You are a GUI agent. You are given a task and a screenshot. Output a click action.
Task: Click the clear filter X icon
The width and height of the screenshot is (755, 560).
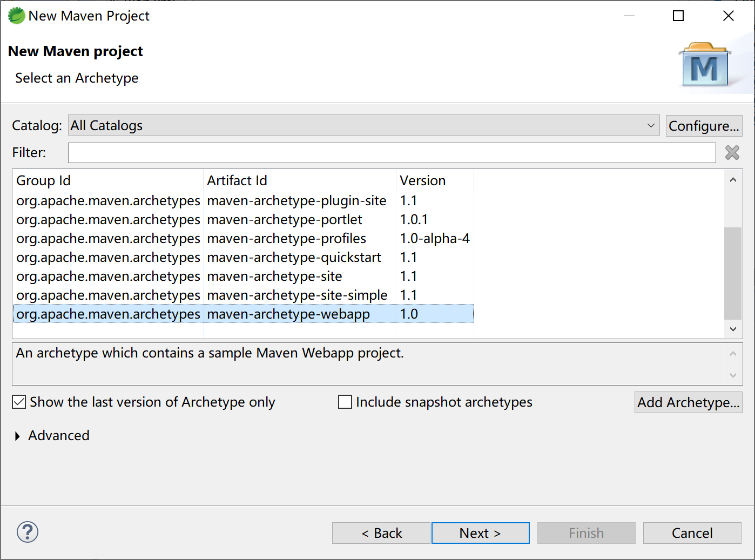[x=732, y=153]
